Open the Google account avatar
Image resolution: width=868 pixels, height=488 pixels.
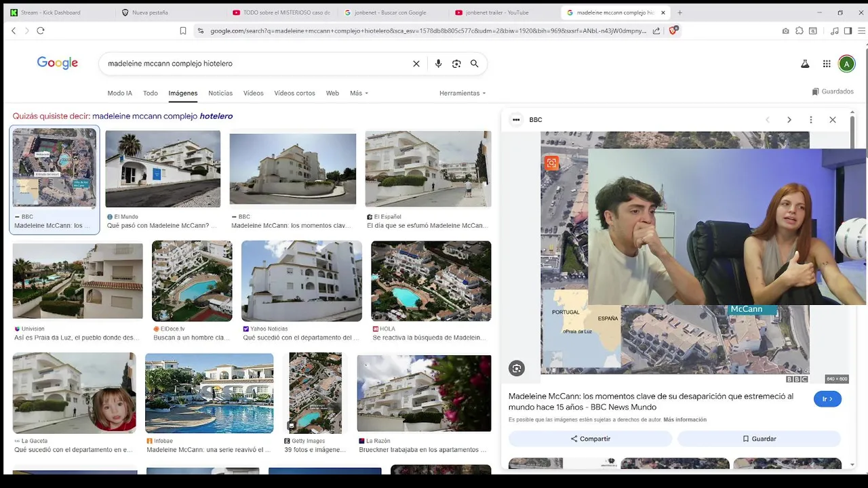click(x=846, y=64)
